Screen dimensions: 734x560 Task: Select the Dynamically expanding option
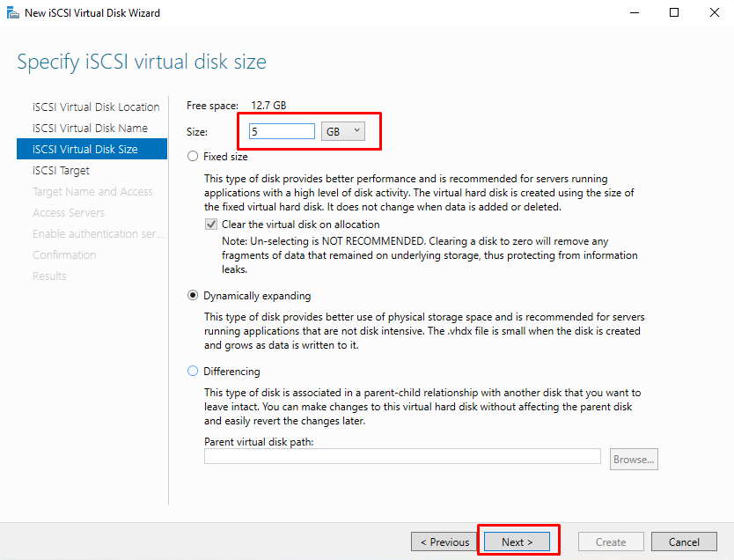tap(193, 296)
